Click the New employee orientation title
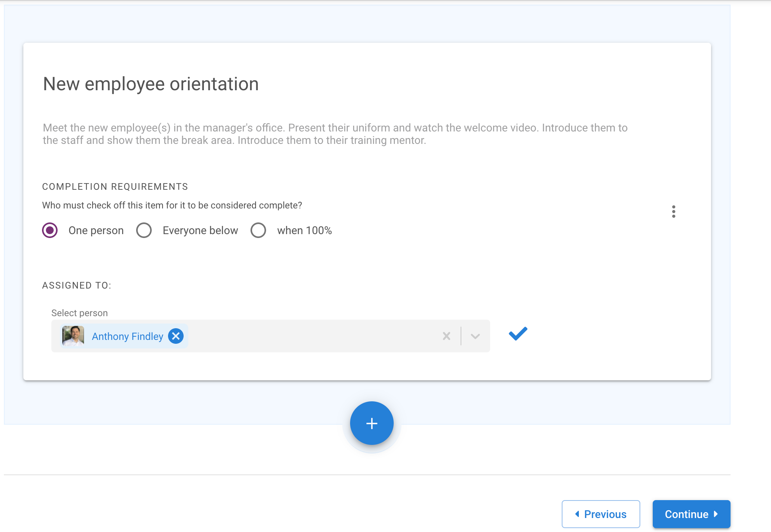Image resolution: width=771 pixels, height=532 pixels. 151,84
